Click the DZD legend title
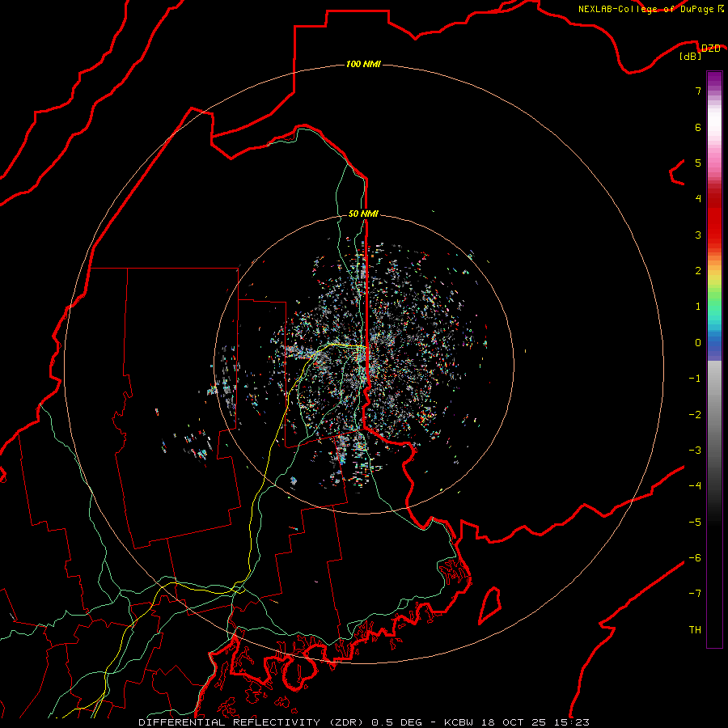 (x=710, y=49)
